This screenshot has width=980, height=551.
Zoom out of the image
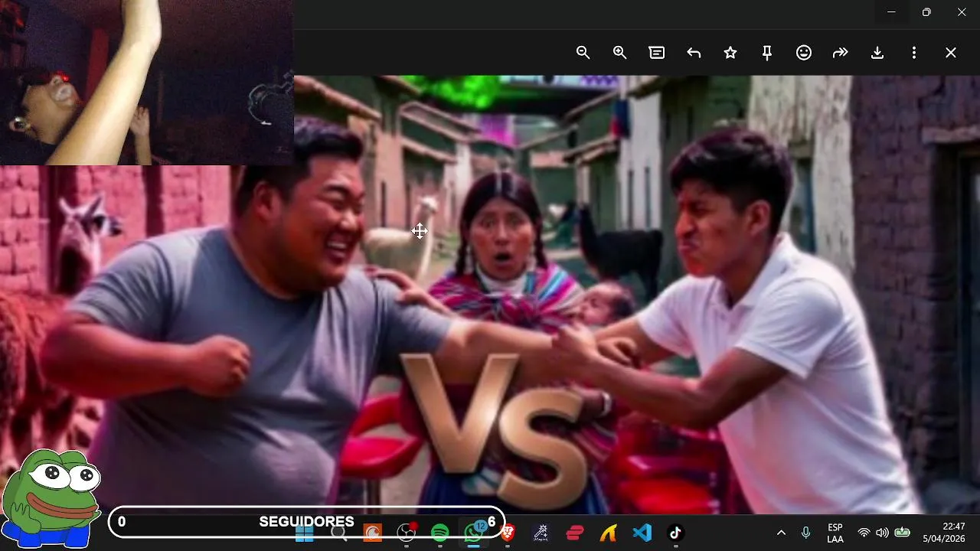(x=583, y=53)
